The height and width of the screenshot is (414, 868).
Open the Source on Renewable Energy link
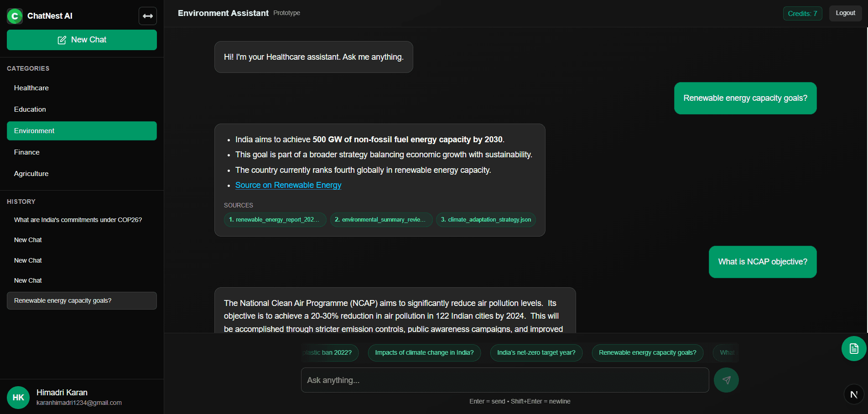[288, 185]
